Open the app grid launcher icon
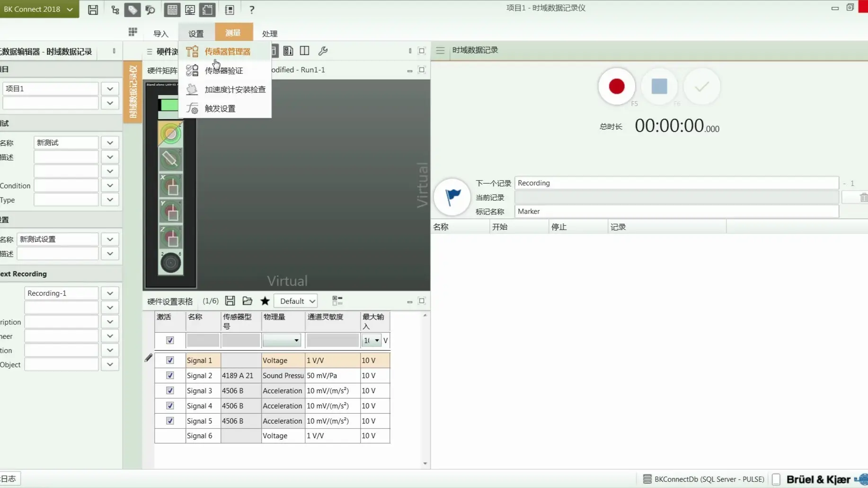This screenshot has width=868, height=488. 133,32
